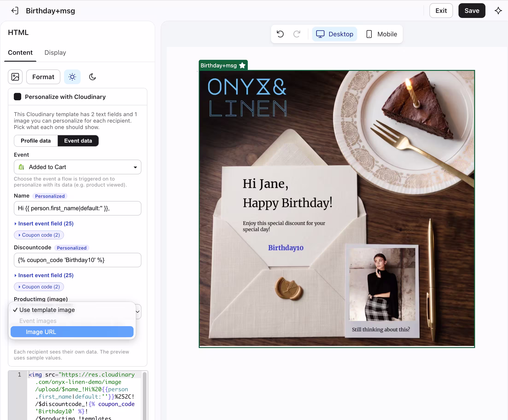Click the image picker icon
The image size is (508, 420).
point(15,77)
